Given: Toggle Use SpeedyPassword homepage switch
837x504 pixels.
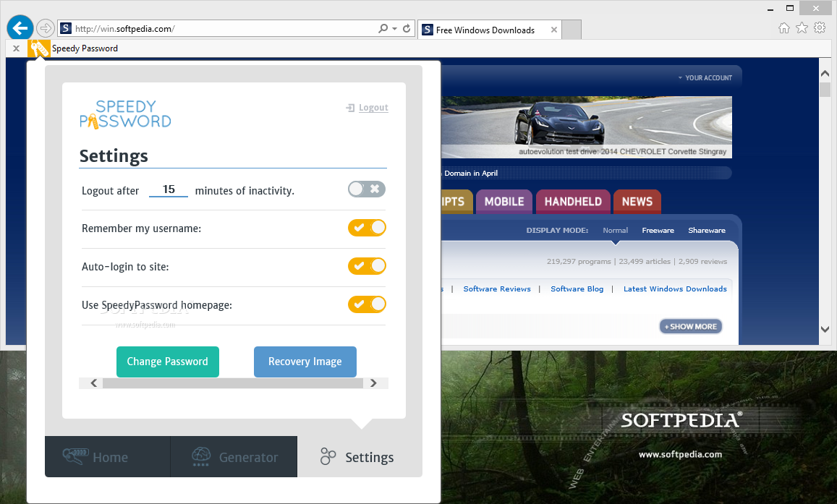Looking at the screenshot, I should [x=367, y=304].
